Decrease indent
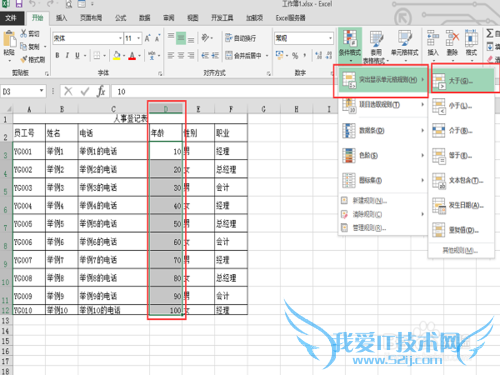Viewport: 500px width, 375px height. 205,55
